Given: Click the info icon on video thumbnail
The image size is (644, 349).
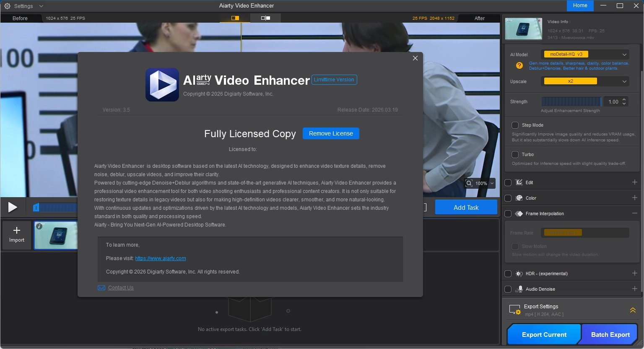Looking at the screenshot, I should coord(39,226).
